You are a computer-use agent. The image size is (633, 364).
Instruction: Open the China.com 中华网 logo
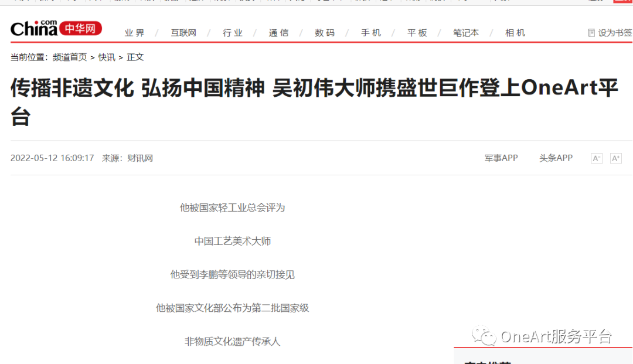(56, 28)
